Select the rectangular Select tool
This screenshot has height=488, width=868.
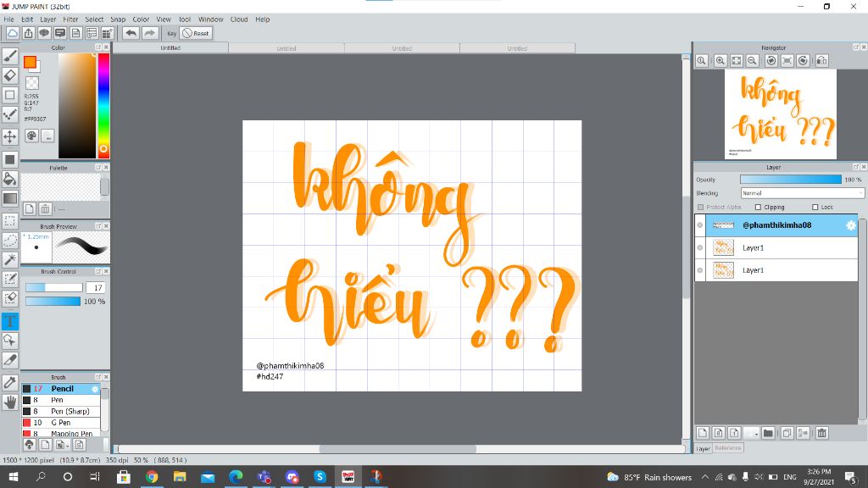pos(10,221)
